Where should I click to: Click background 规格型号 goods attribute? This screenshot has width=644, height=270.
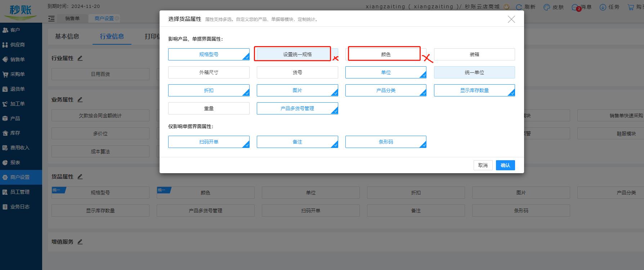pyautogui.click(x=100, y=193)
